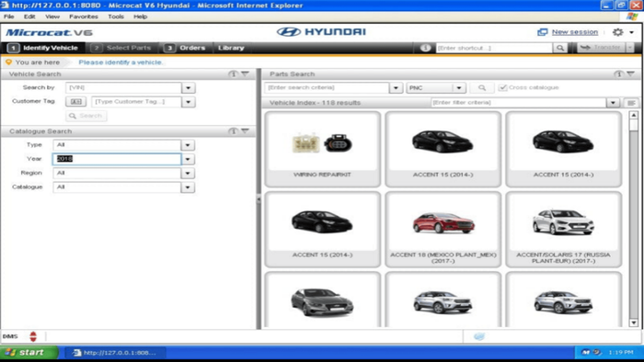
Task: Click the Vehicle Search button
Action: click(86, 116)
